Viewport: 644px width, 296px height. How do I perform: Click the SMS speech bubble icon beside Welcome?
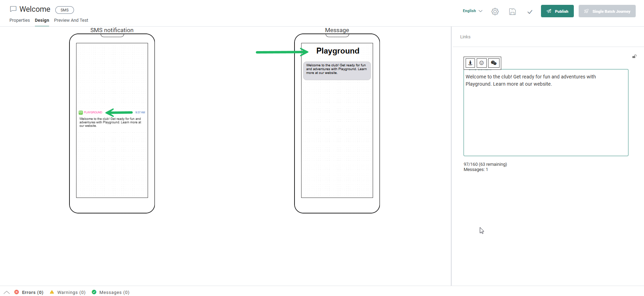13,9
